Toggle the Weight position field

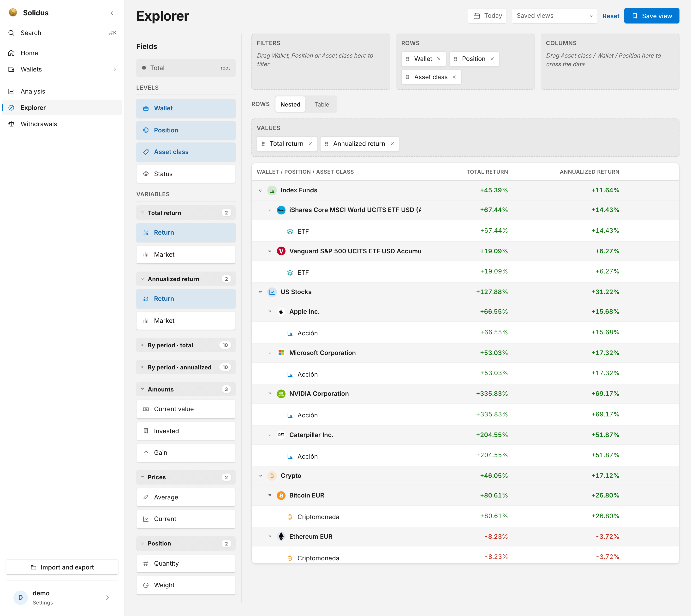coord(185,585)
